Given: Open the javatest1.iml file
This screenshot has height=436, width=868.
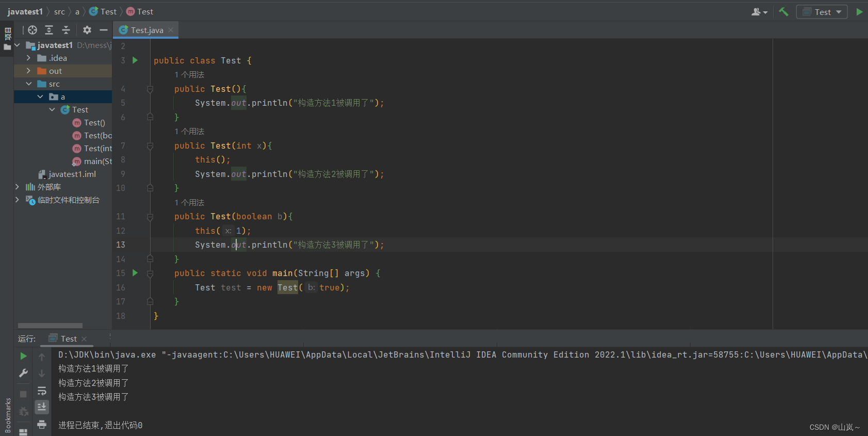Looking at the screenshot, I should tap(67, 174).
